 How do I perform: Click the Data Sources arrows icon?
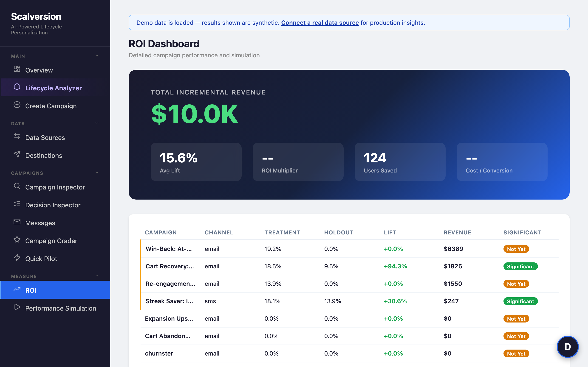17,136
